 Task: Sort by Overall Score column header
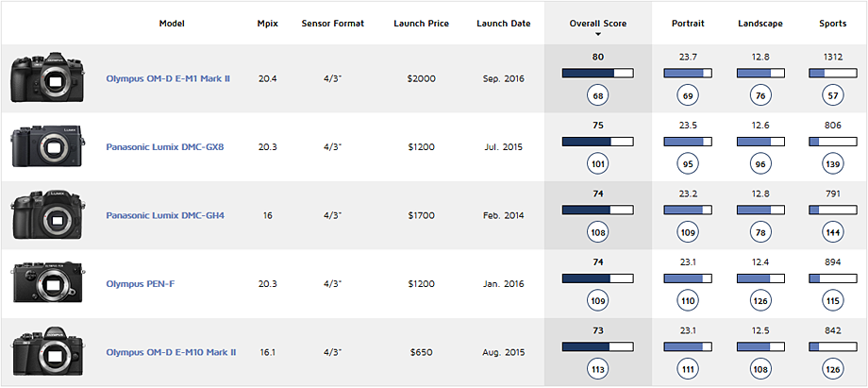pos(598,24)
